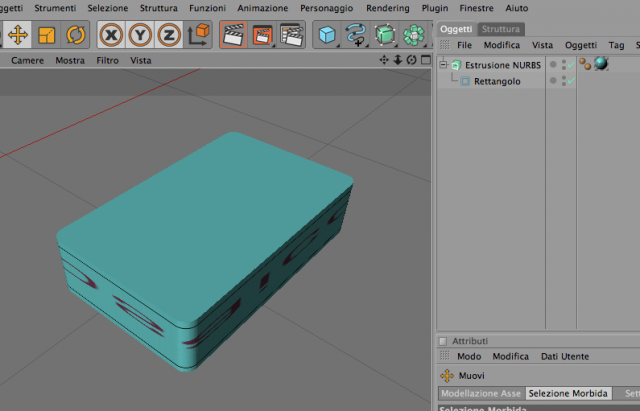The height and width of the screenshot is (411, 640).
Task: Click the teal material tag sphere
Action: 601,64
